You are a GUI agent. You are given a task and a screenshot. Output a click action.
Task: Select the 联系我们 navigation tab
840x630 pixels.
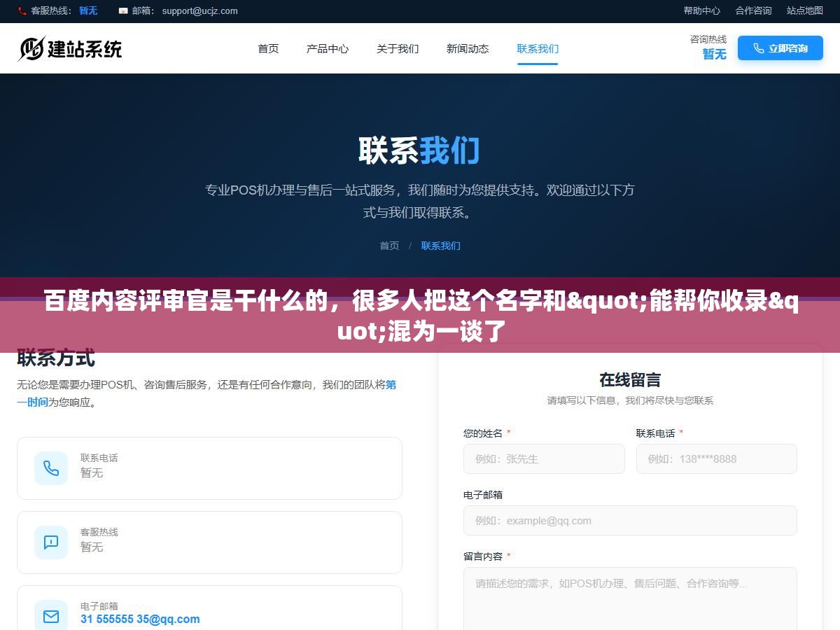(x=538, y=48)
